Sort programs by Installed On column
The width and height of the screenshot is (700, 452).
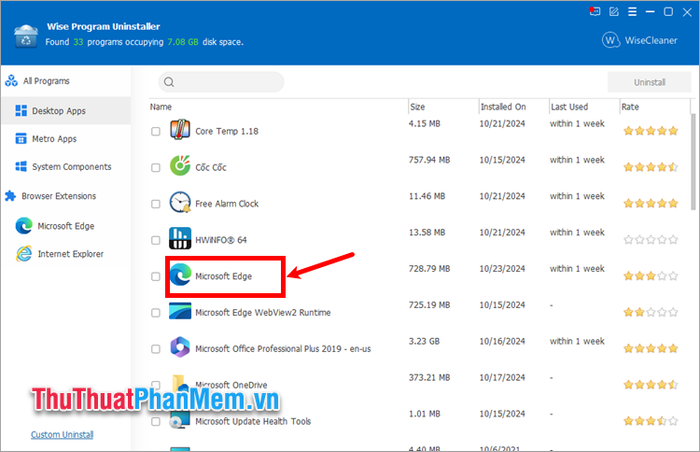click(503, 107)
